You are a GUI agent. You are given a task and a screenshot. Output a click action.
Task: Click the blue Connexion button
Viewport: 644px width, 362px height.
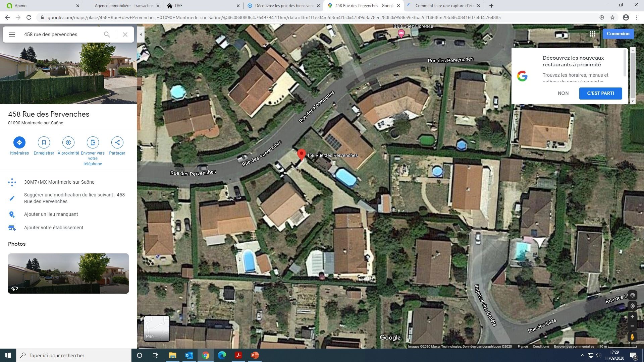point(618,34)
